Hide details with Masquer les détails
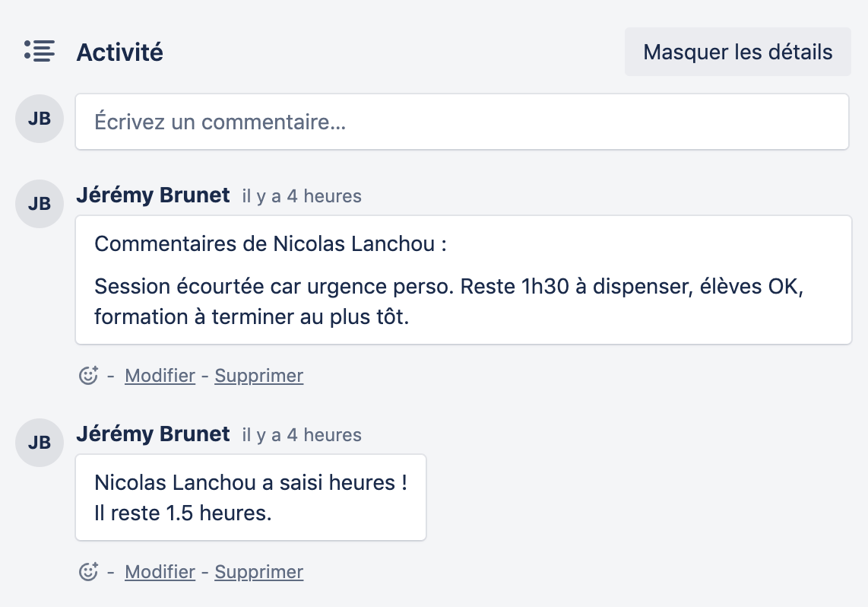 [737, 52]
